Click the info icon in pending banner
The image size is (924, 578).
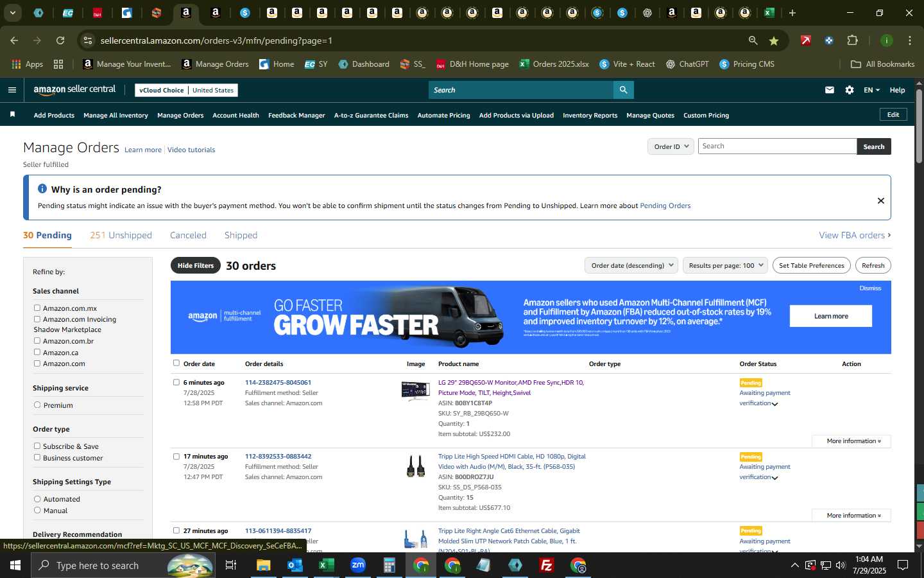coord(42,189)
